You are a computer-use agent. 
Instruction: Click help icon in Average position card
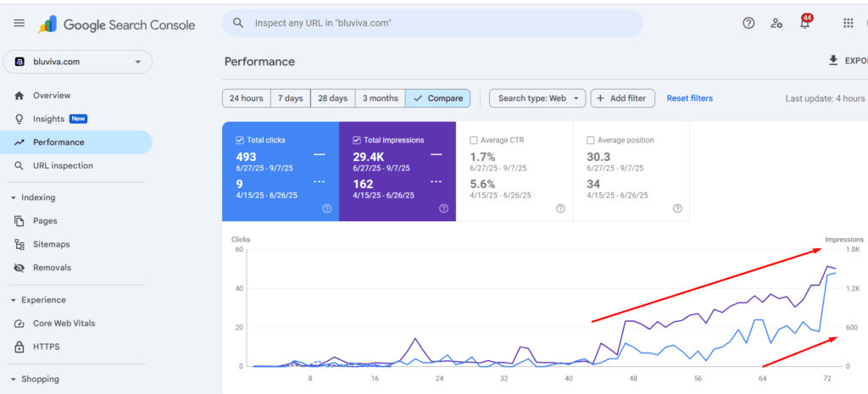click(x=677, y=208)
